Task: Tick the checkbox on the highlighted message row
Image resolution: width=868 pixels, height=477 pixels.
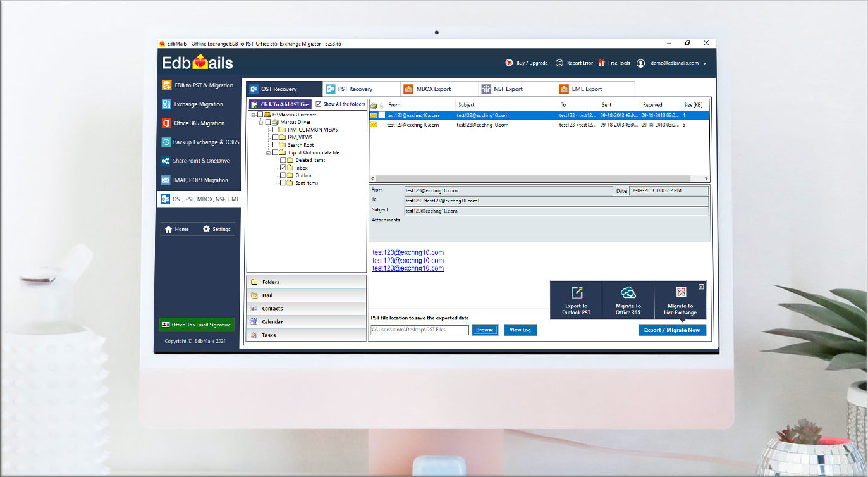Action: point(382,115)
